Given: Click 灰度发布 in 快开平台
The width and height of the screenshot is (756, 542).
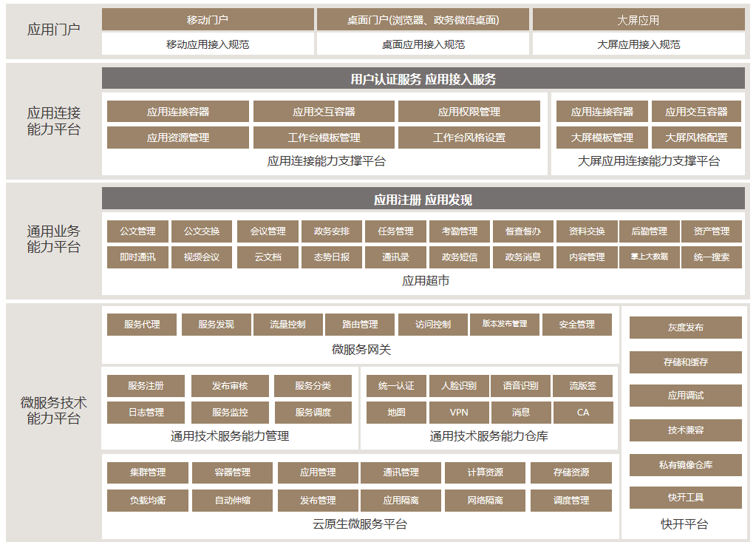Looking at the screenshot, I should pos(685,328).
